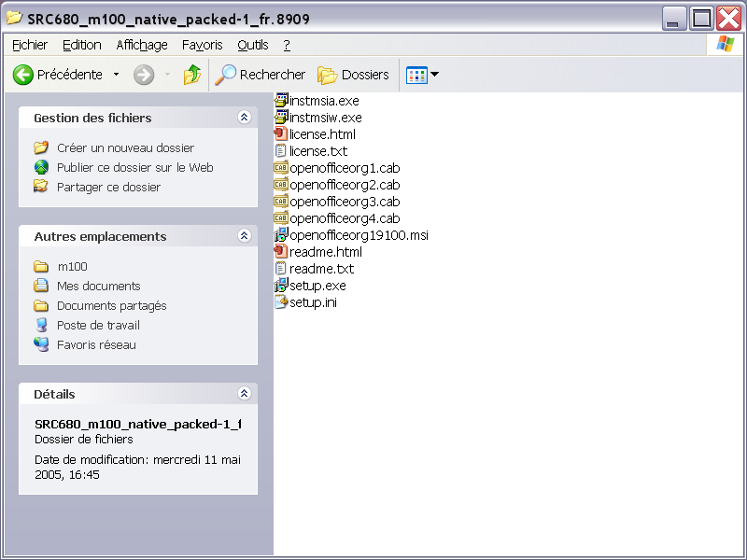Select the readme.txt file icon
Viewport: 747px width, 560px height.
click(x=281, y=269)
